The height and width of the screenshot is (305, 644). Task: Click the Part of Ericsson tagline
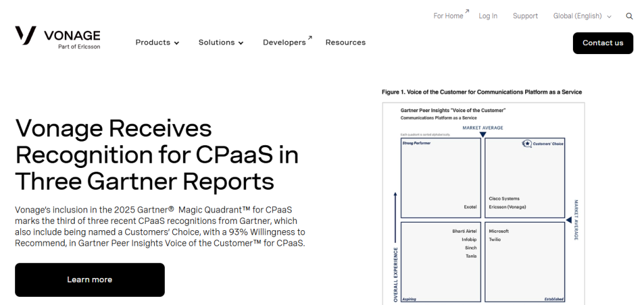pyautogui.click(x=79, y=47)
